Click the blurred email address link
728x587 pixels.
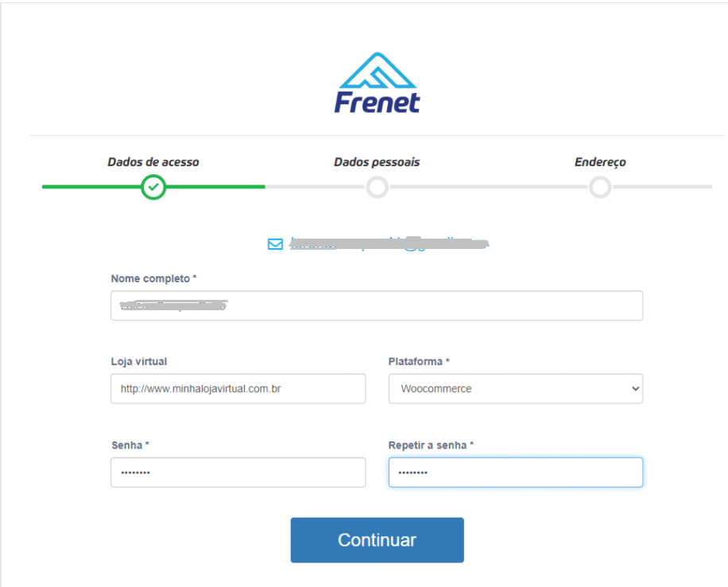pos(389,243)
